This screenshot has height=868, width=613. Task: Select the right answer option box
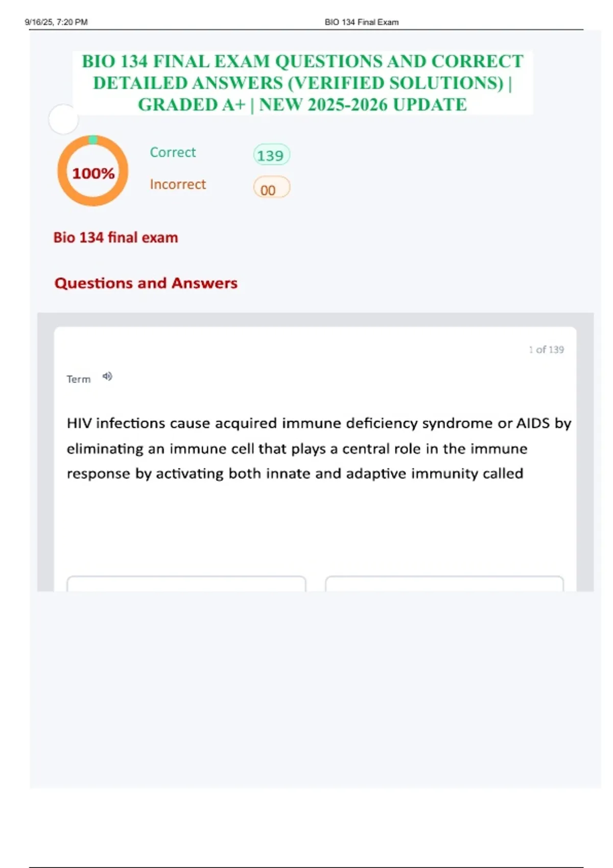pos(444,584)
